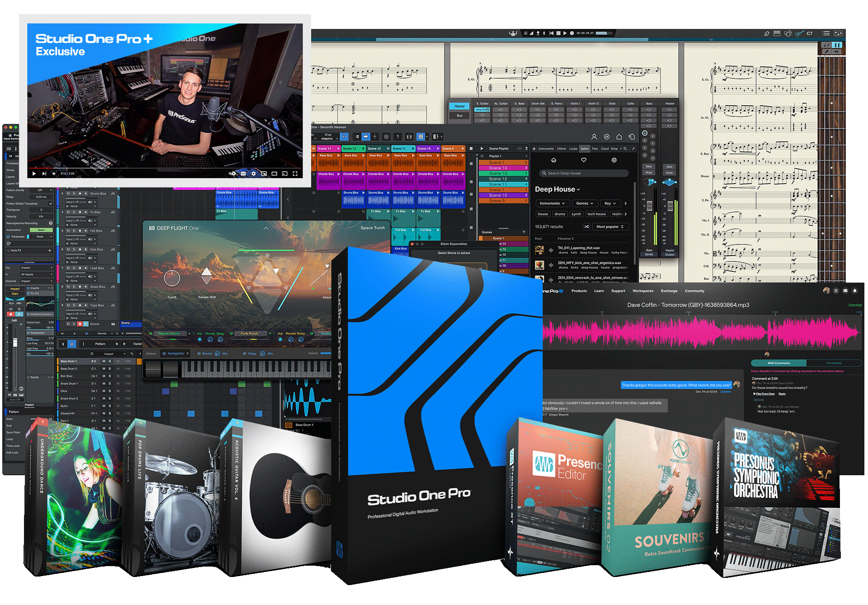Click the house icon in Seventh Heaven toolbar
This screenshot has width=868, height=605.
pos(619,137)
